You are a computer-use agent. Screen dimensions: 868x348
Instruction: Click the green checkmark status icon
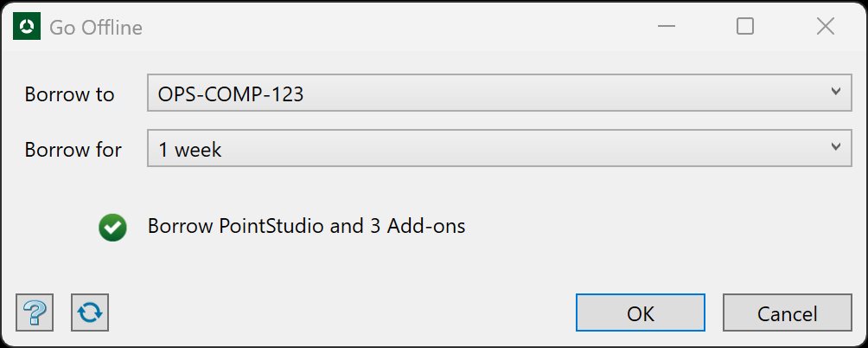tap(113, 227)
